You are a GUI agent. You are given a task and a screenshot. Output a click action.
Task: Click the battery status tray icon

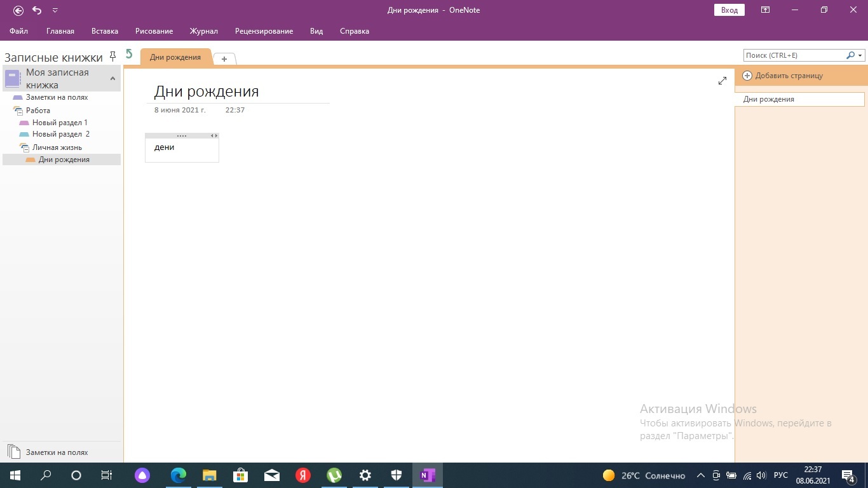click(x=731, y=475)
